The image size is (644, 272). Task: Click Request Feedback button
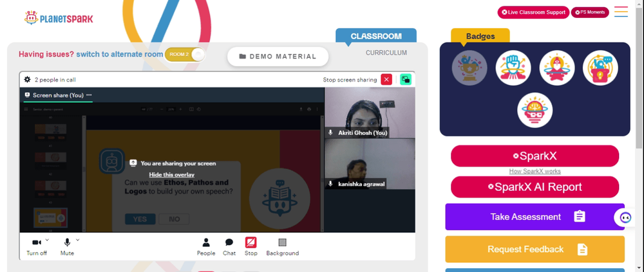tap(535, 249)
